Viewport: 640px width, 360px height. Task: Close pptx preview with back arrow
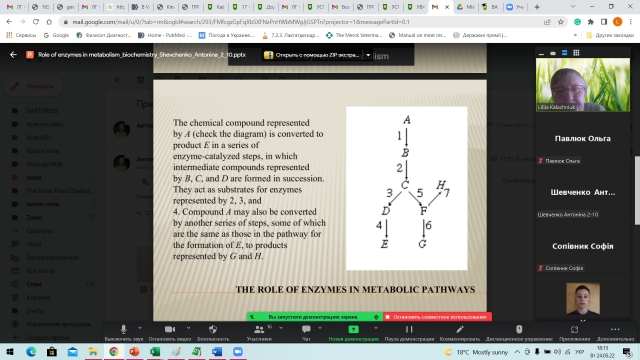tap(13, 54)
